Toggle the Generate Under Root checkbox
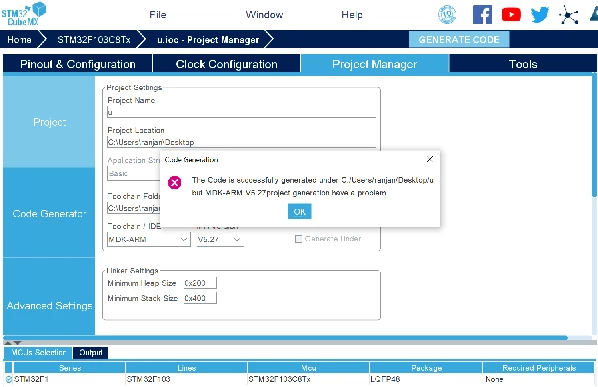The image size is (598, 387). (298, 239)
